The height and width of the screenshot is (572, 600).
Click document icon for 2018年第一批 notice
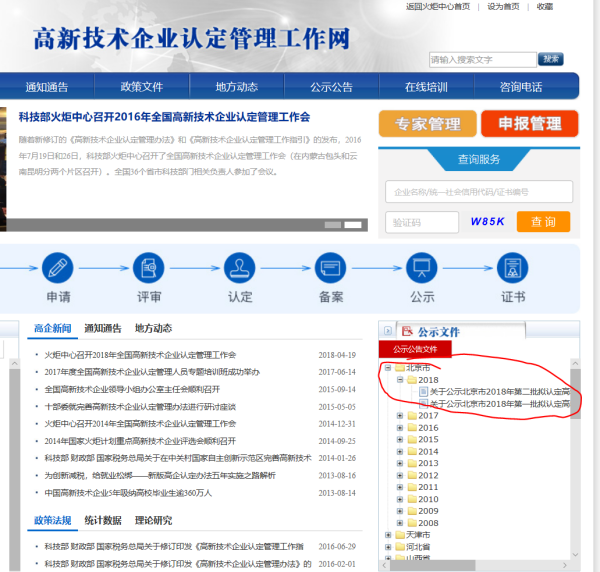424,404
